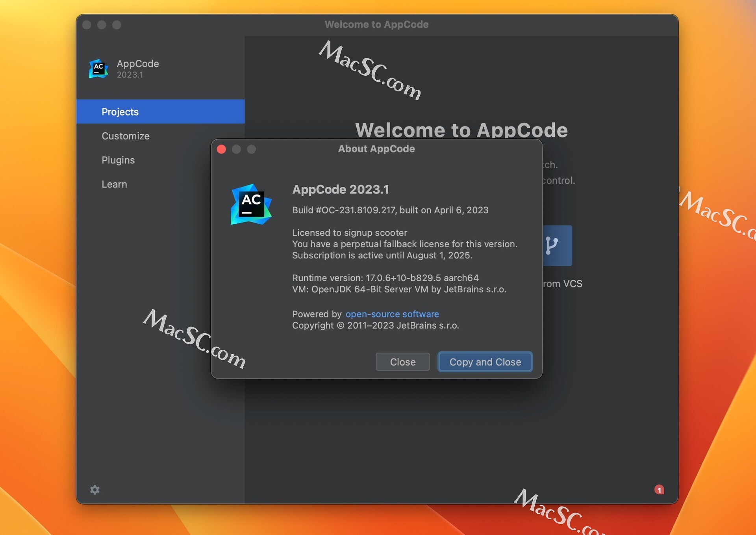The height and width of the screenshot is (535, 756).
Task: Click the Runtime version line
Action: coord(385,278)
